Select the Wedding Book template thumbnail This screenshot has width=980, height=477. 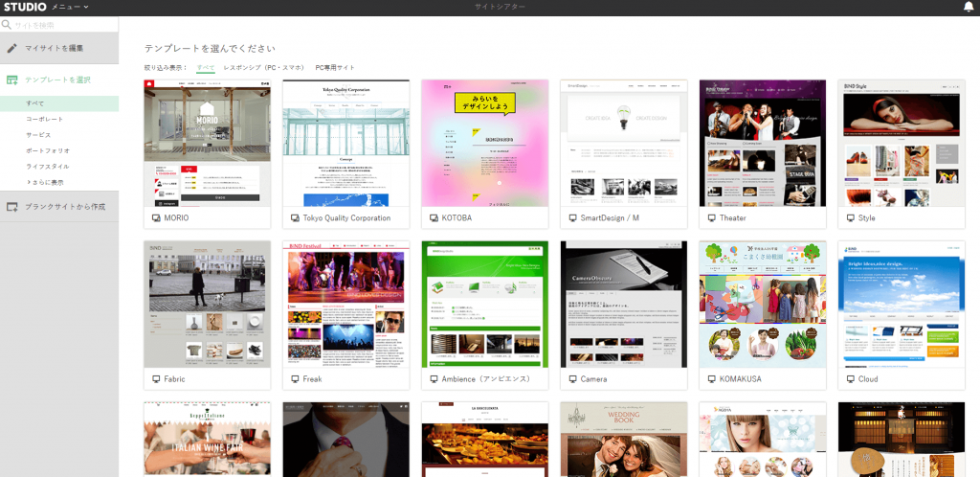pos(624,440)
